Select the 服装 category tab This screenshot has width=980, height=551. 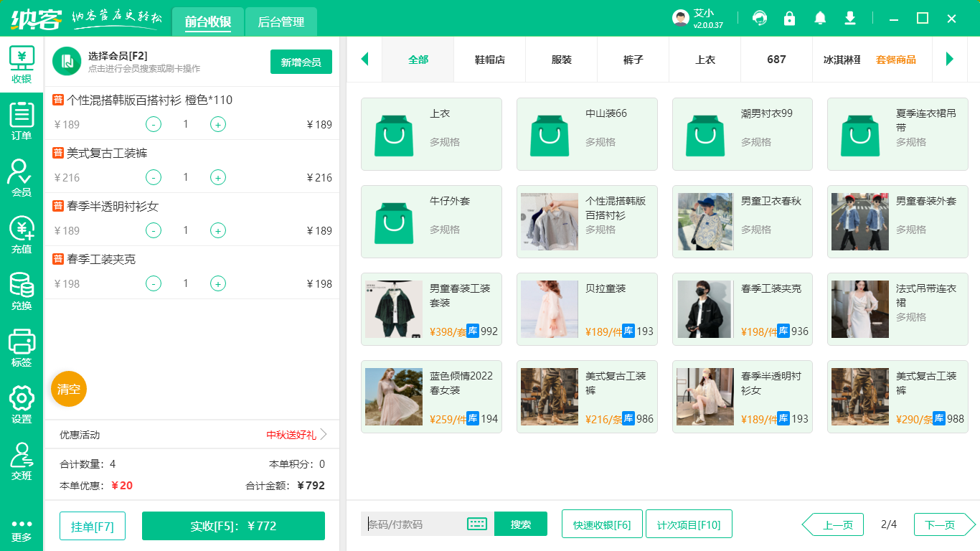coord(562,60)
